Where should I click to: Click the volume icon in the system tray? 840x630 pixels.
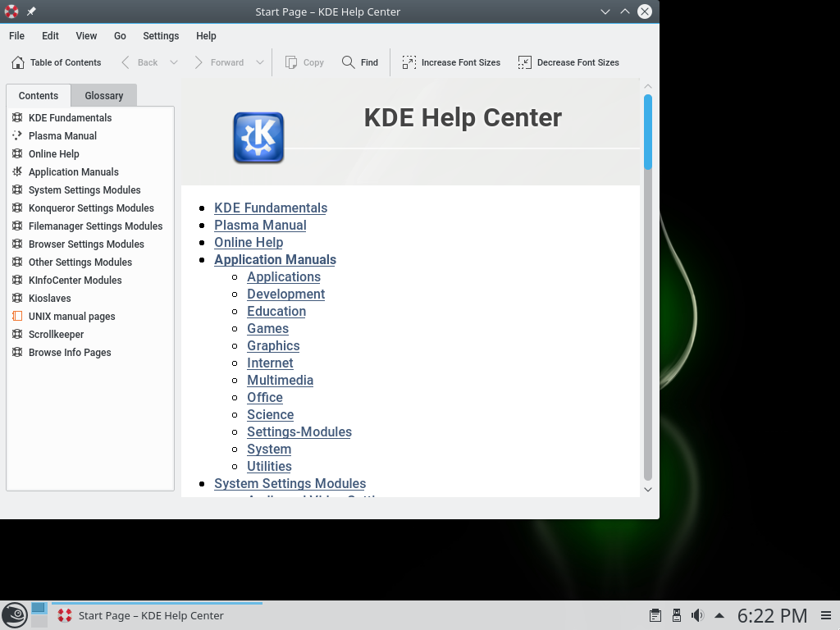point(697,615)
